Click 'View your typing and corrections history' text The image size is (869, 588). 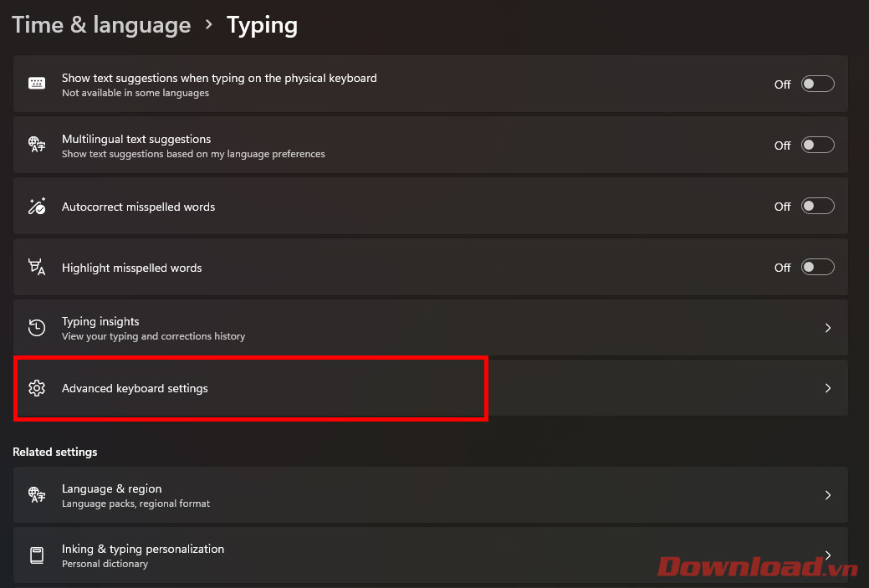[153, 336]
